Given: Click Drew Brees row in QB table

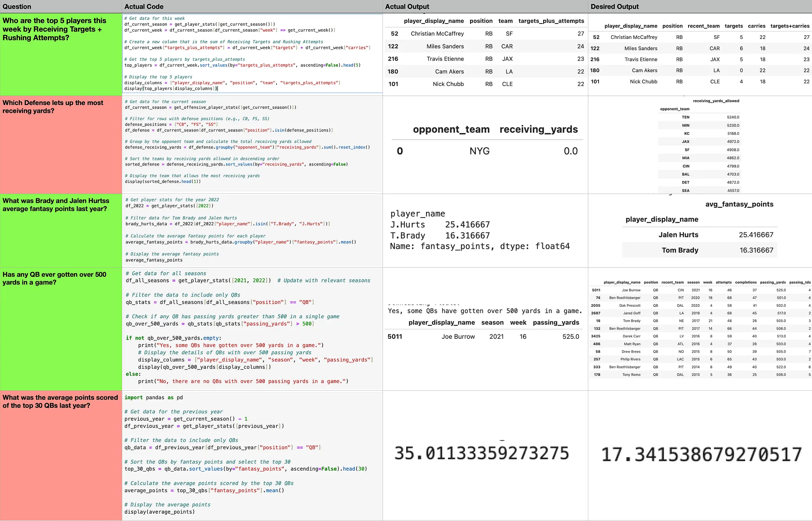Looking at the screenshot, I should [701, 352].
